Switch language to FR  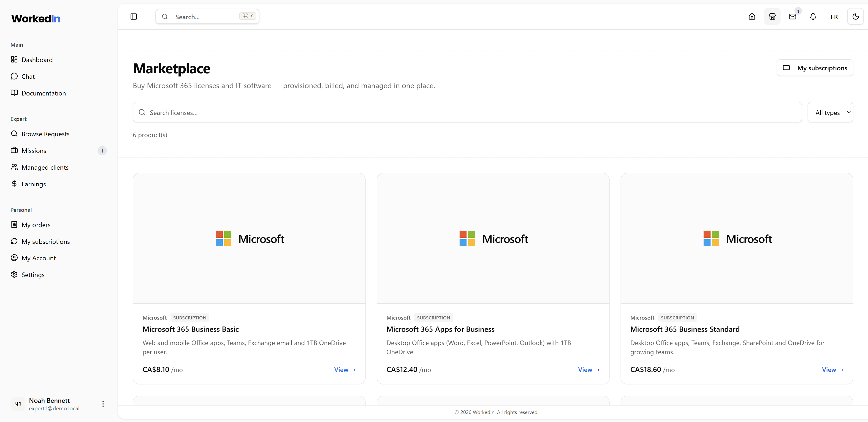[834, 17]
